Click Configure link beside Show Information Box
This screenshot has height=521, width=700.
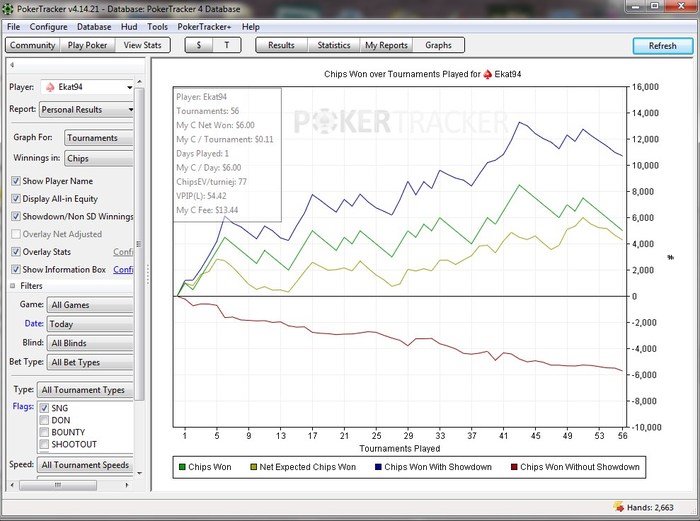tap(123, 269)
